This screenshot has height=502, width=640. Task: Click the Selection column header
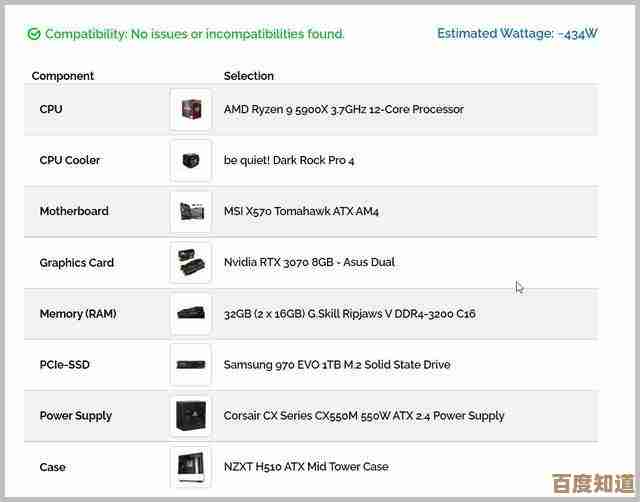[249, 76]
